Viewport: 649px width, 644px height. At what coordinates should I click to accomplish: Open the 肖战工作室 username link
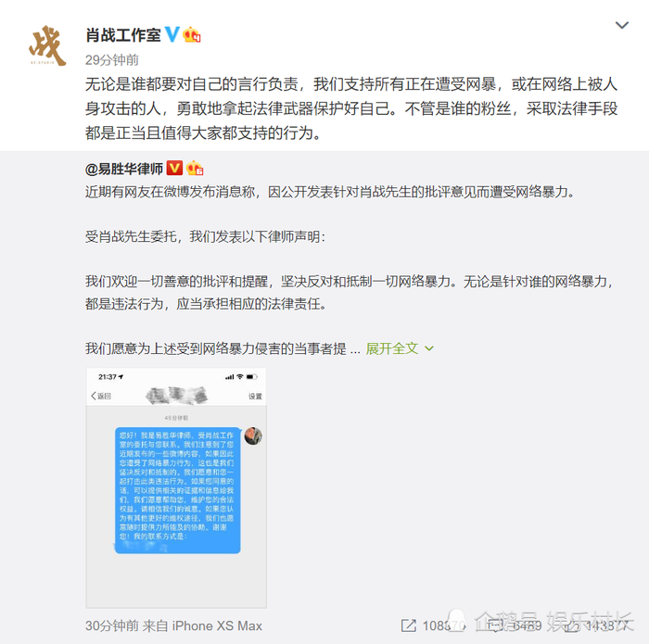[123, 34]
